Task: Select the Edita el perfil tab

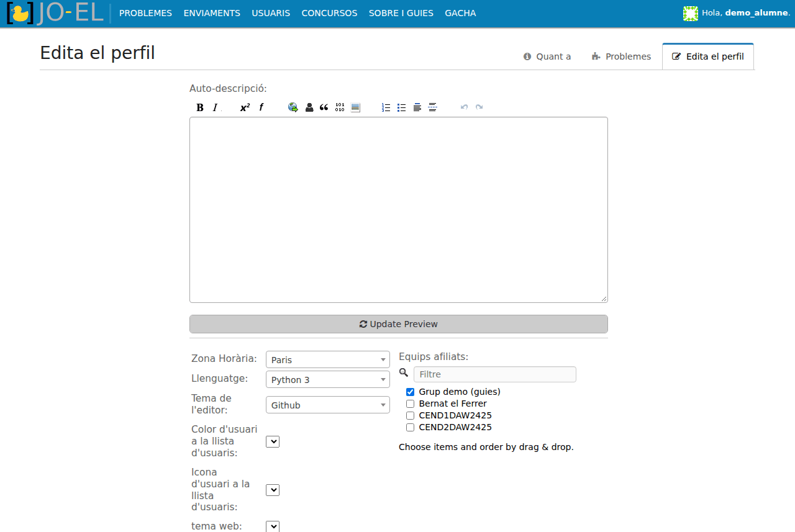Action: point(708,56)
